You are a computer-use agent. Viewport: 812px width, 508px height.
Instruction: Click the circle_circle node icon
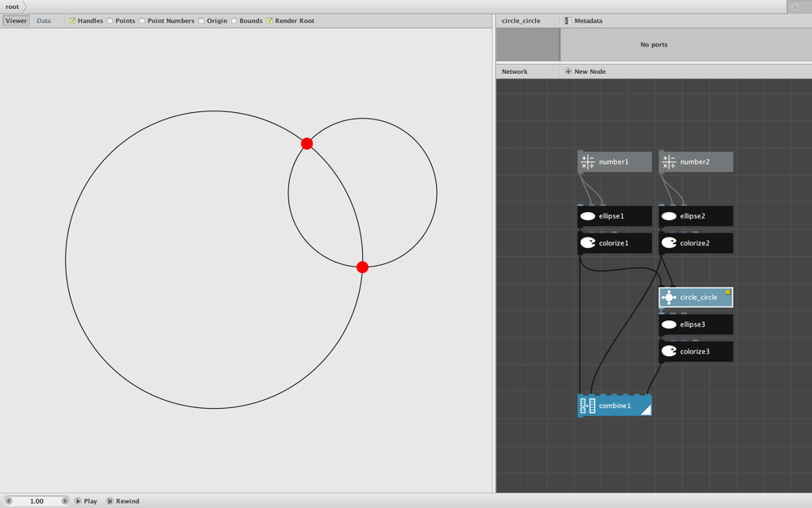click(x=669, y=297)
